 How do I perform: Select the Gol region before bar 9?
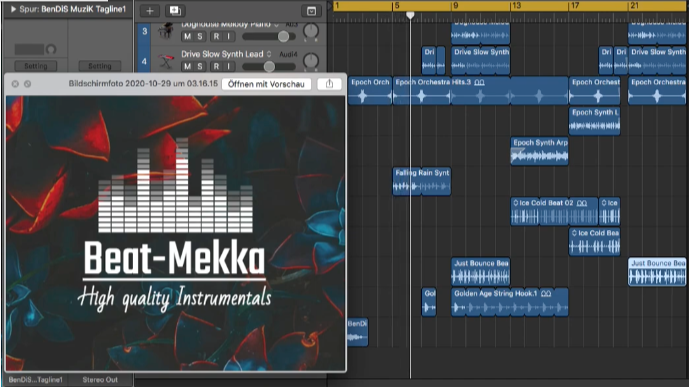(x=429, y=302)
